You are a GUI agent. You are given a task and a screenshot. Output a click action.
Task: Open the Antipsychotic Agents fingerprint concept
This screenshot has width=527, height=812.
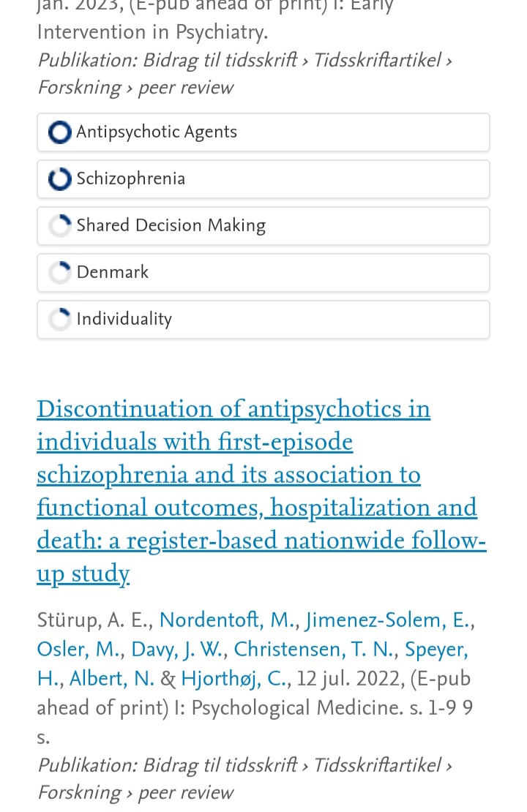pos(263,132)
